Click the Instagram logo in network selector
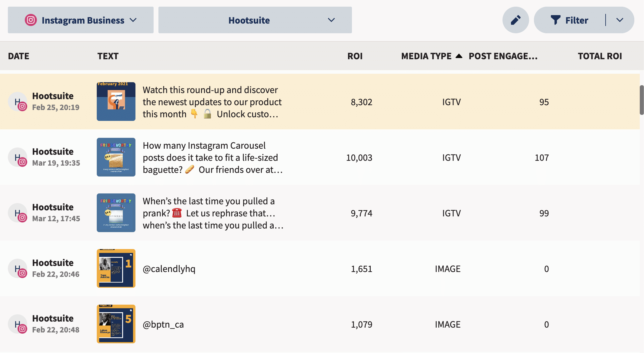 coord(31,20)
